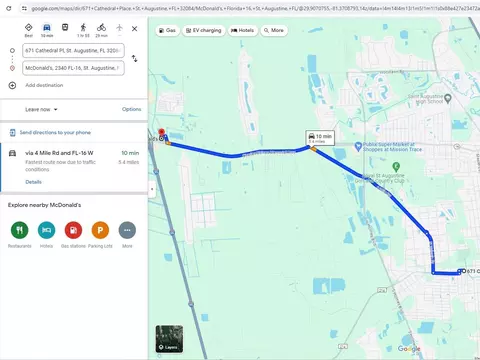Explore nearby Gas stations
The image size is (480, 360).
[x=73, y=230]
